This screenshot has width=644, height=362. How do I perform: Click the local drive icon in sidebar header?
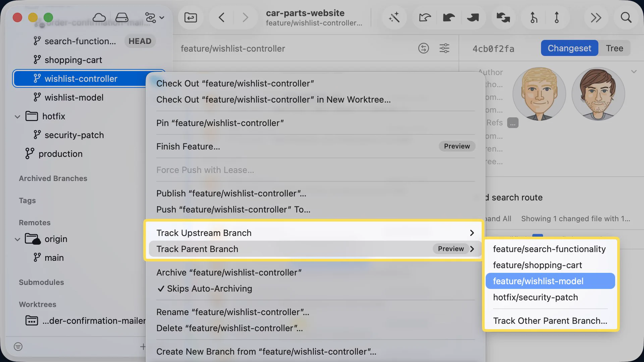(x=122, y=17)
